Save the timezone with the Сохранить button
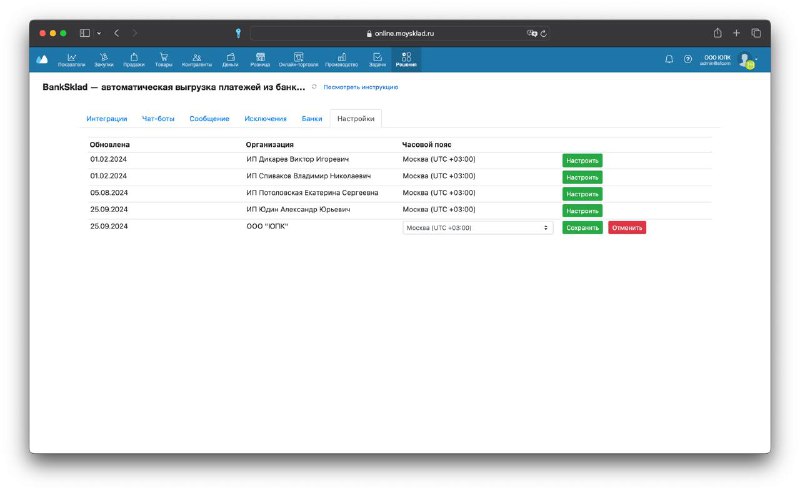 tap(582, 228)
